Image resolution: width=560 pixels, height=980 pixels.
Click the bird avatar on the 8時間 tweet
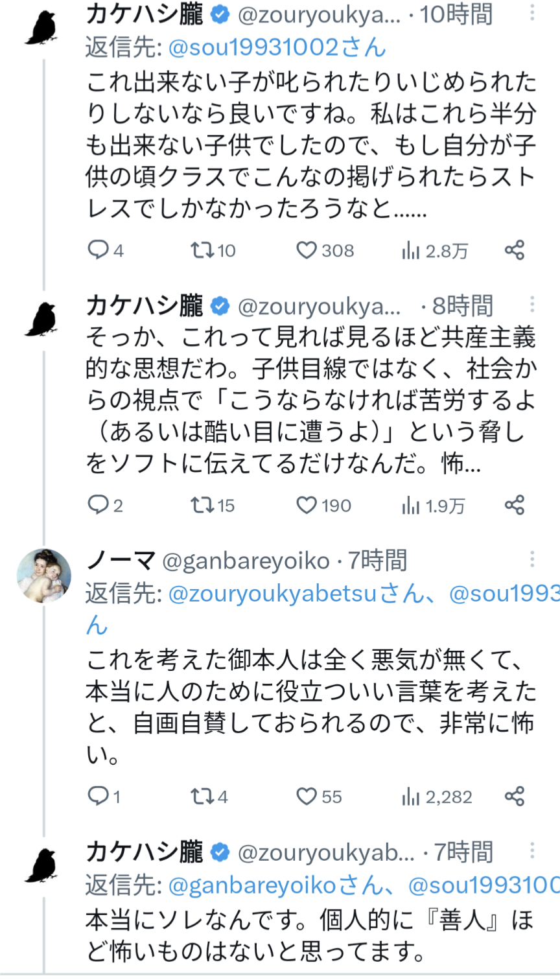click(42, 320)
